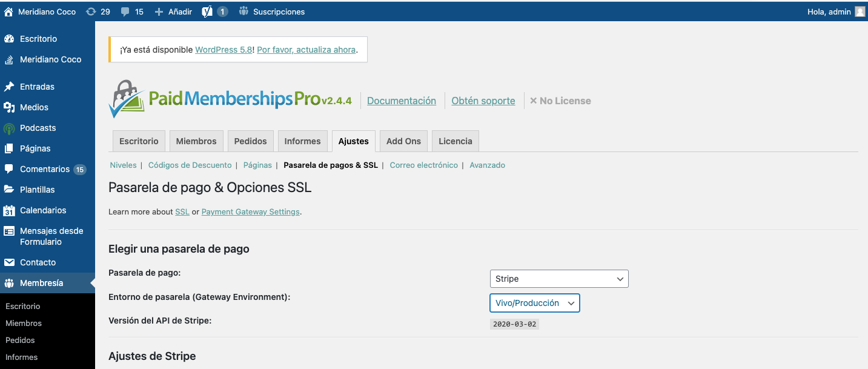The image size is (868, 369).
Task: Click the Comentarios pending count badge 15
Action: coord(80,170)
